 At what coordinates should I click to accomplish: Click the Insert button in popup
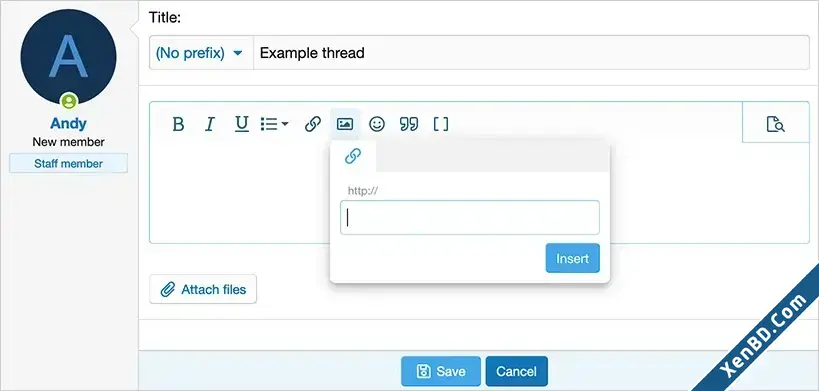pyautogui.click(x=572, y=258)
